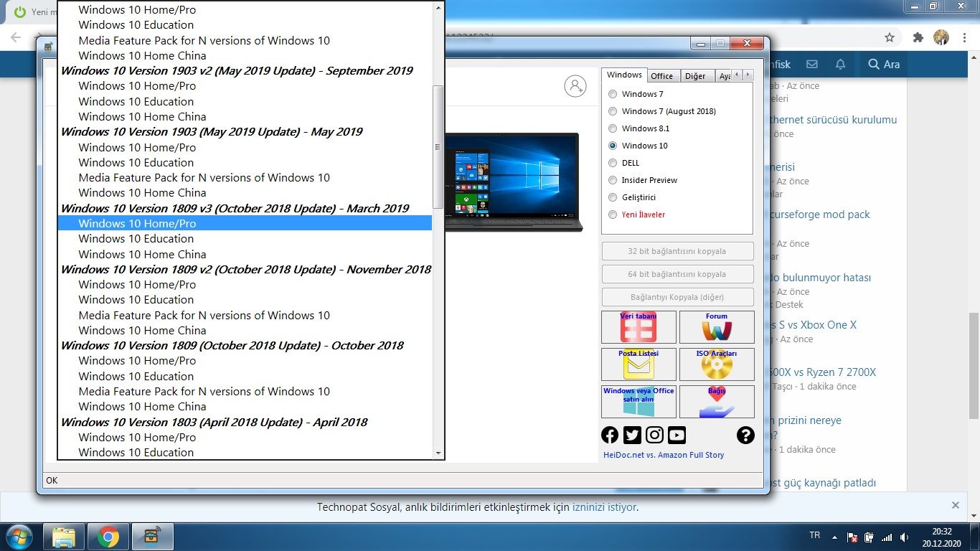Dismiss the Technopat notification bar with X

coord(956,505)
